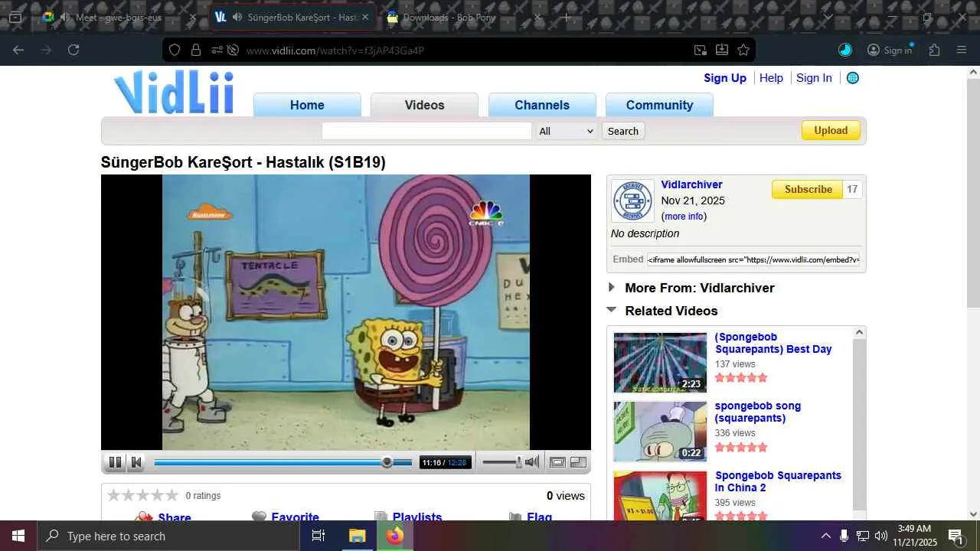Open File Explorer from the taskbar

(357, 536)
